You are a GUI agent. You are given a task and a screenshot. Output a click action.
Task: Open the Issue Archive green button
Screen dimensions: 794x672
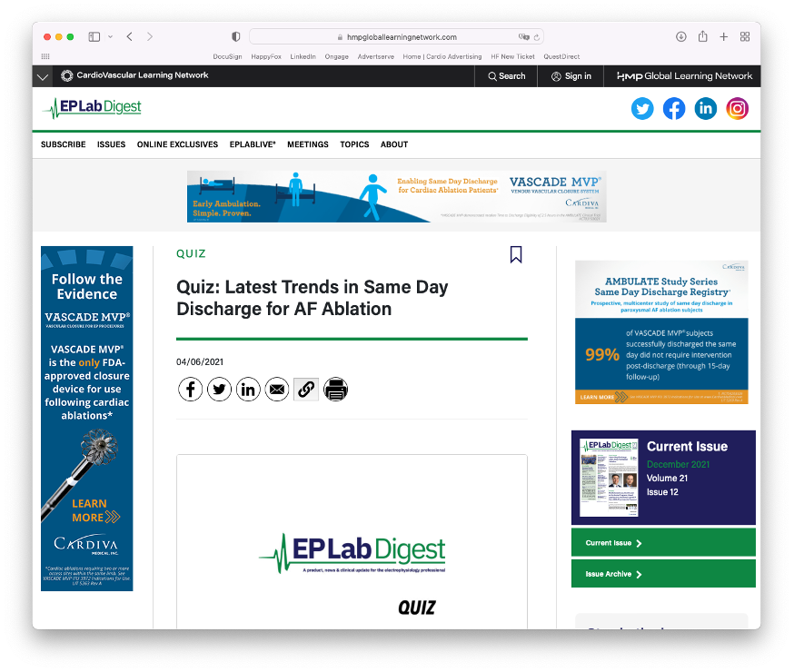coord(663,574)
